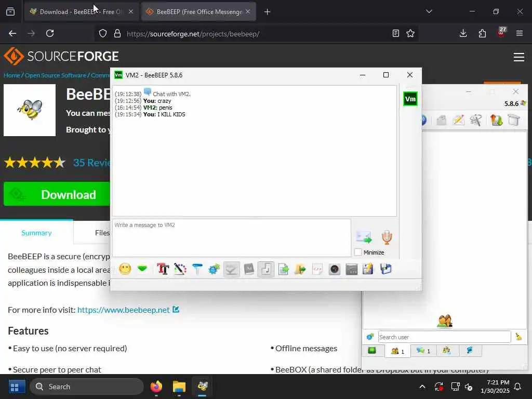Click the black camera icon in chat toolbar
Screen dimensions: 532x399
[x=335, y=270]
